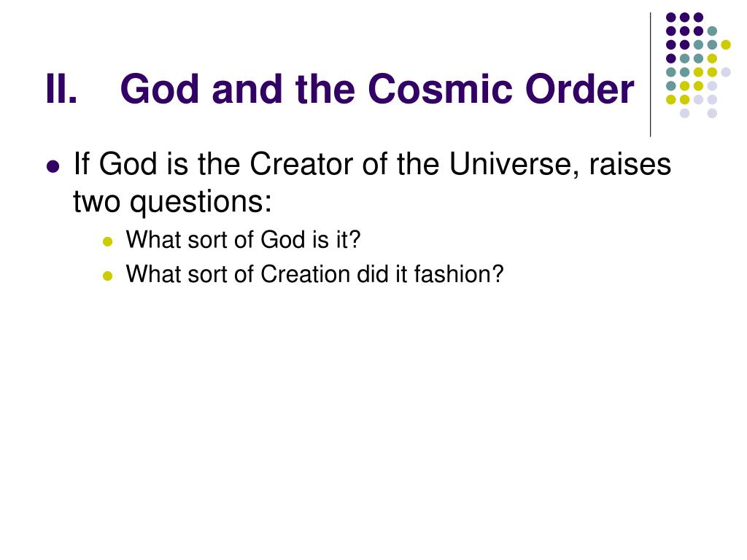Click the decorative dot pattern graphic
Screen dimensions: 747x560
coord(698,65)
